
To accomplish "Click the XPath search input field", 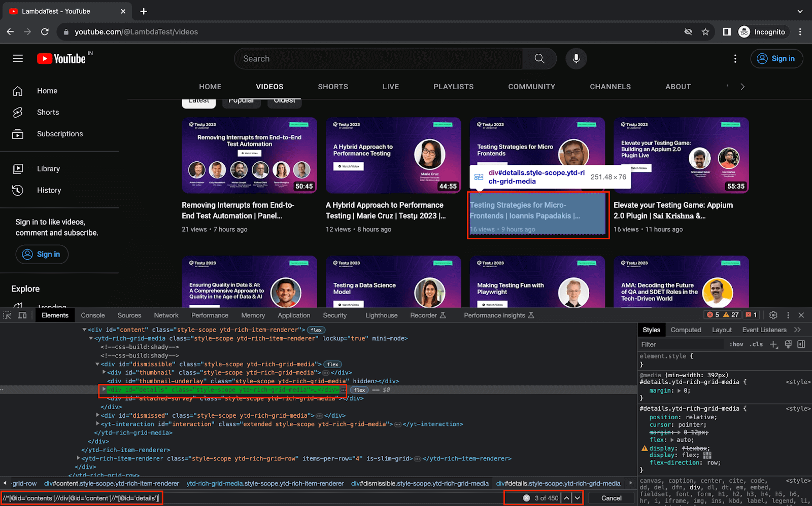I will [81, 498].
